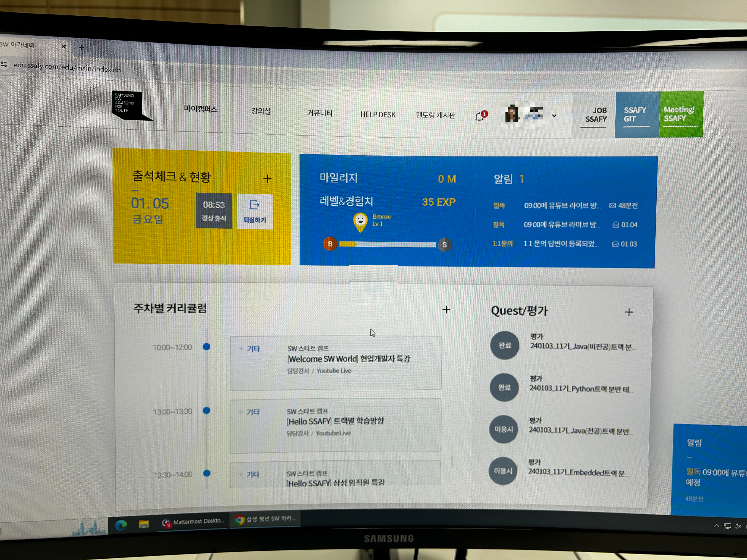The image size is (747, 560).
Task: Click the taskbar volume muted icon
Action: click(x=738, y=526)
